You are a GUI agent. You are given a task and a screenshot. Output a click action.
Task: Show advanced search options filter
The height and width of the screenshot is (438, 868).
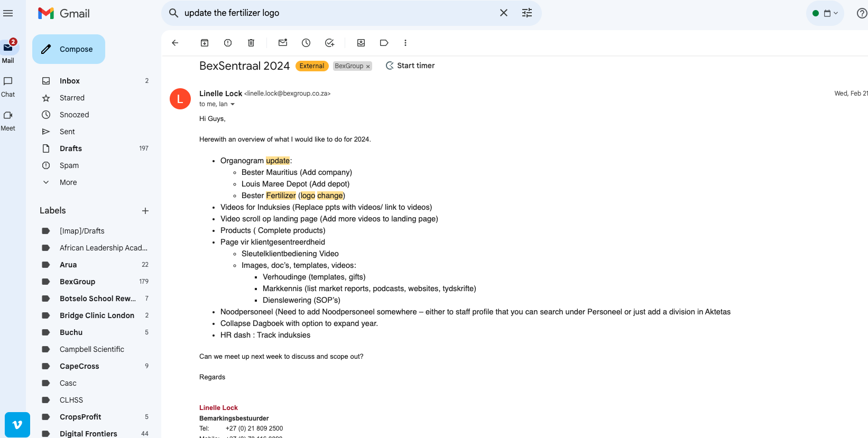point(527,13)
